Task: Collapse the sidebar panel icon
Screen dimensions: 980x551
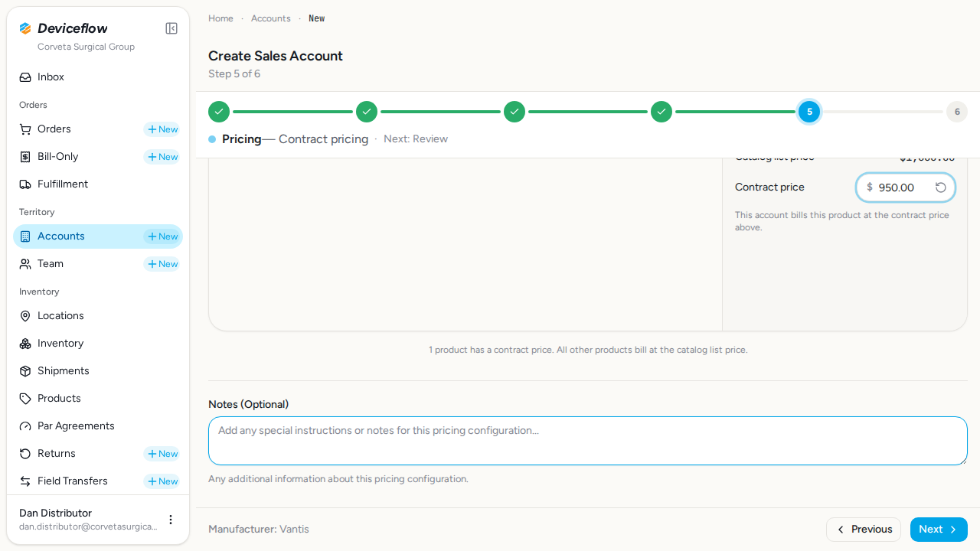Action: point(171,28)
